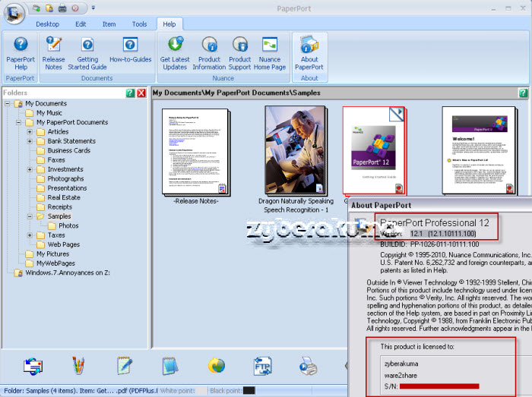Click the PaperPort application orb button
This screenshot has height=397, width=532.
(x=14, y=14)
